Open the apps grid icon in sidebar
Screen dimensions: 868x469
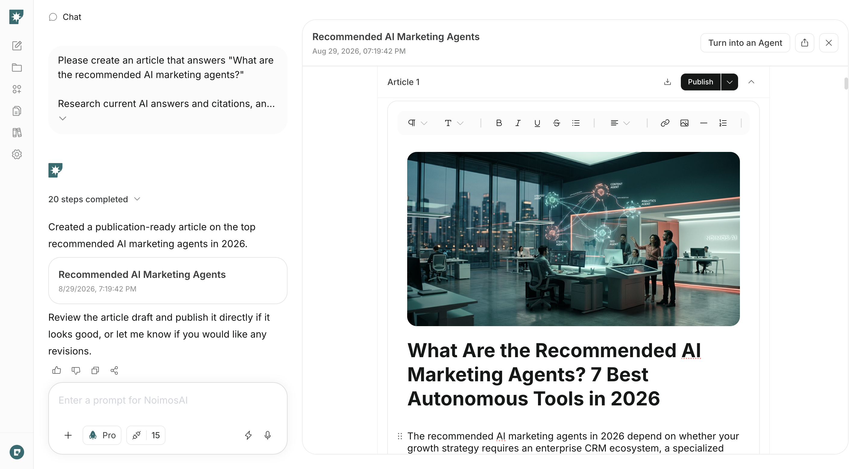17,89
